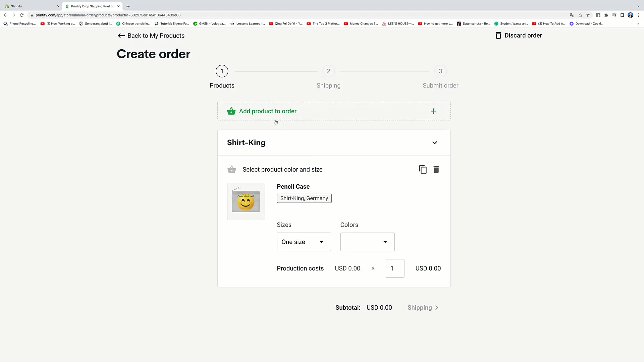Open the Chinese translation bookmark

[x=133, y=24]
